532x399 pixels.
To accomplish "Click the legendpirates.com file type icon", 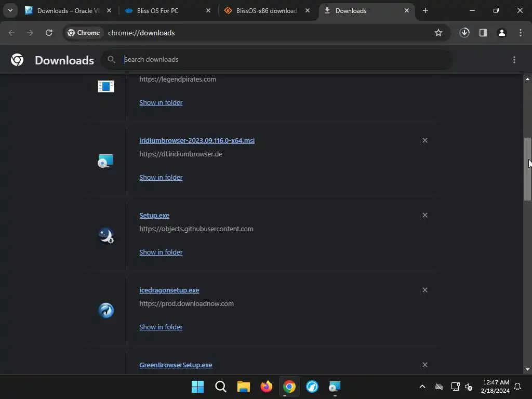I will [x=106, y=86].
